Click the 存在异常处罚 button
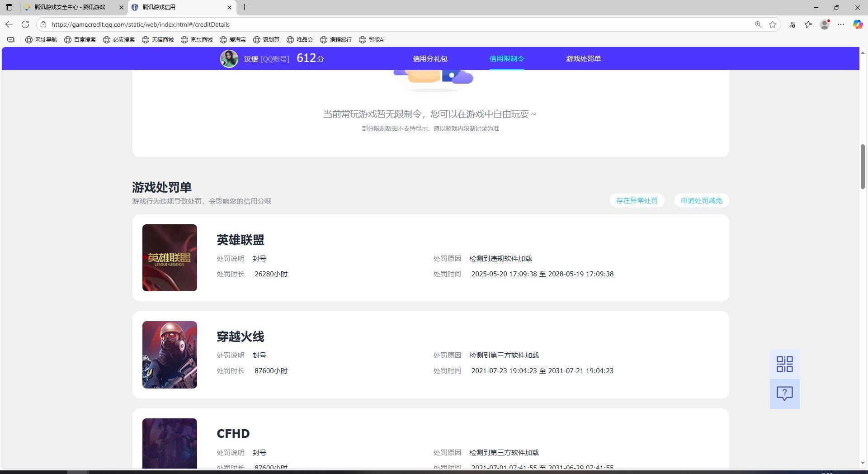Image resolution: width=868 pixels, height=474 pixels. (x=637, y=200)
